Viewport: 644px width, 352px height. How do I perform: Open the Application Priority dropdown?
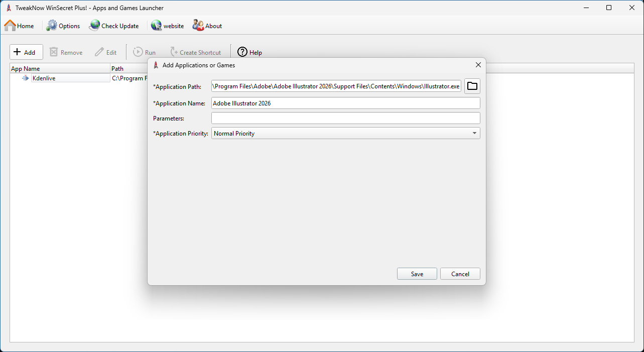[x=345, y=133]
